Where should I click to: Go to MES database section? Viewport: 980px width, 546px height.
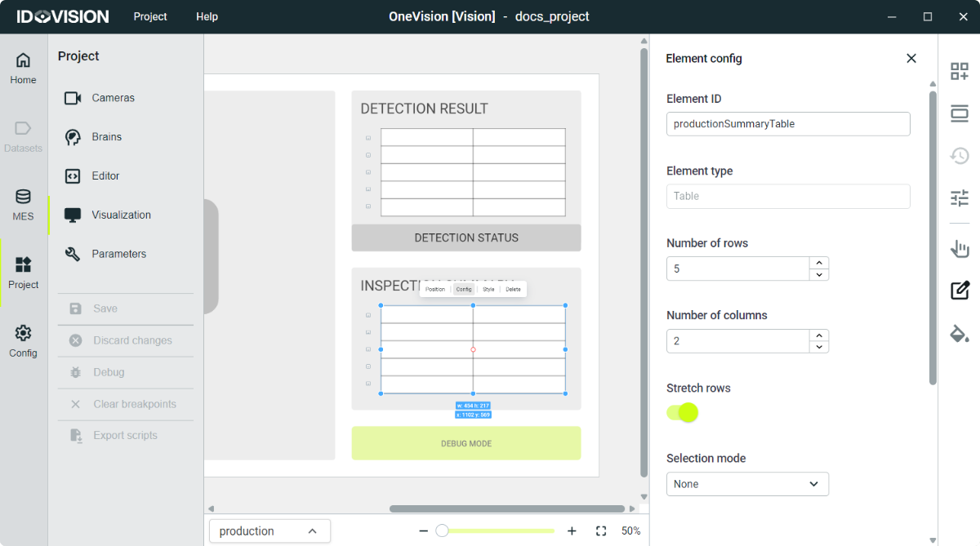tap(23, 205)
